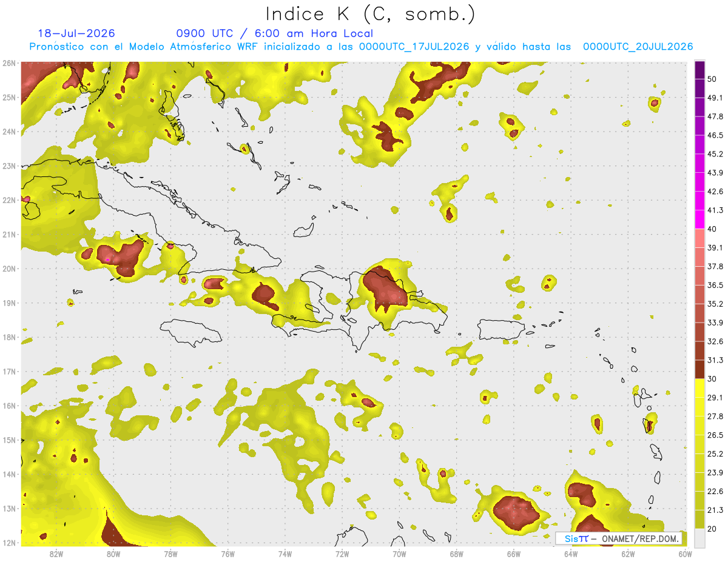The image size is (728, 562).
Task: Click the 26N latitude axis label
Action: pos(8,63)
